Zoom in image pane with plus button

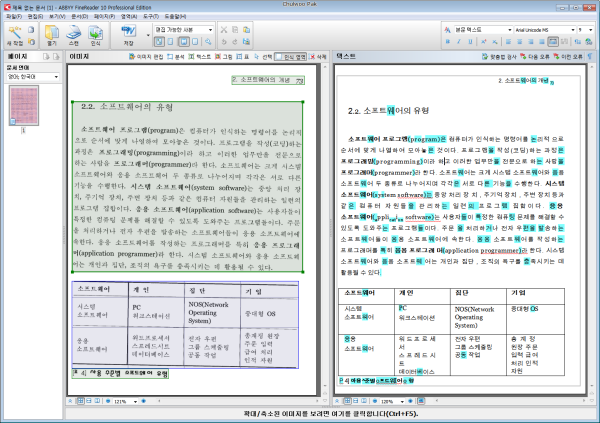point(143,401)
